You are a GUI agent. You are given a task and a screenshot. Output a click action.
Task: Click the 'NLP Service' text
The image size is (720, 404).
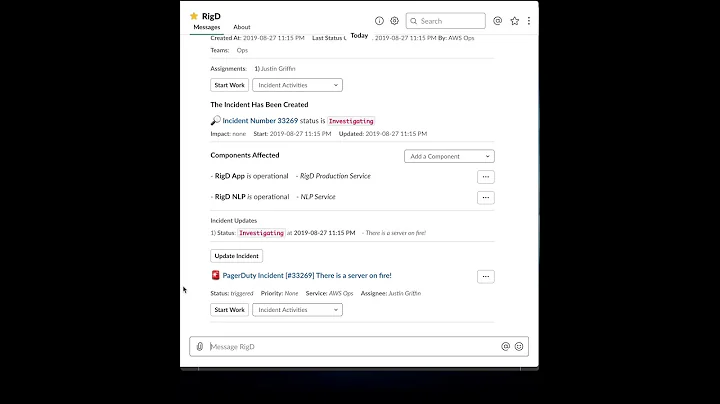tap(318, 196)
